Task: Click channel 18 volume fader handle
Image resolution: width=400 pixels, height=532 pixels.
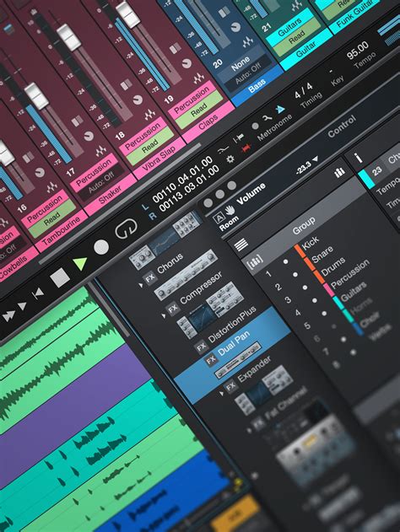Action: [68, 37]
